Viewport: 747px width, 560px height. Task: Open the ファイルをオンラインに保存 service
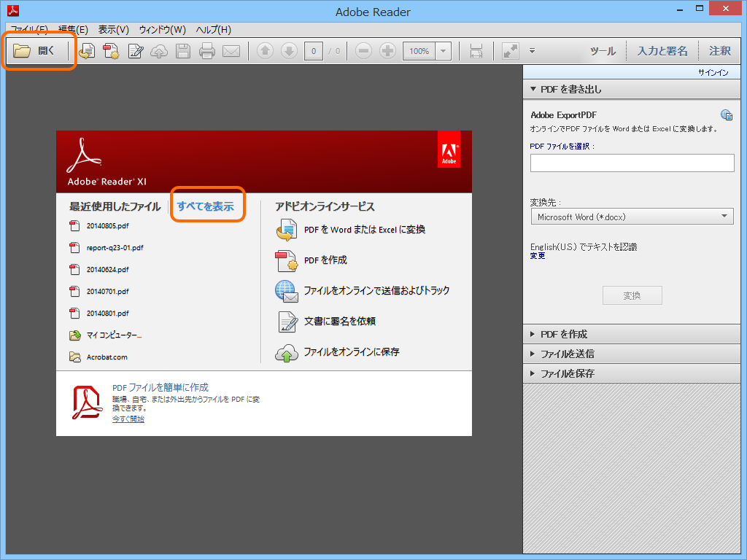coord(337,352)
